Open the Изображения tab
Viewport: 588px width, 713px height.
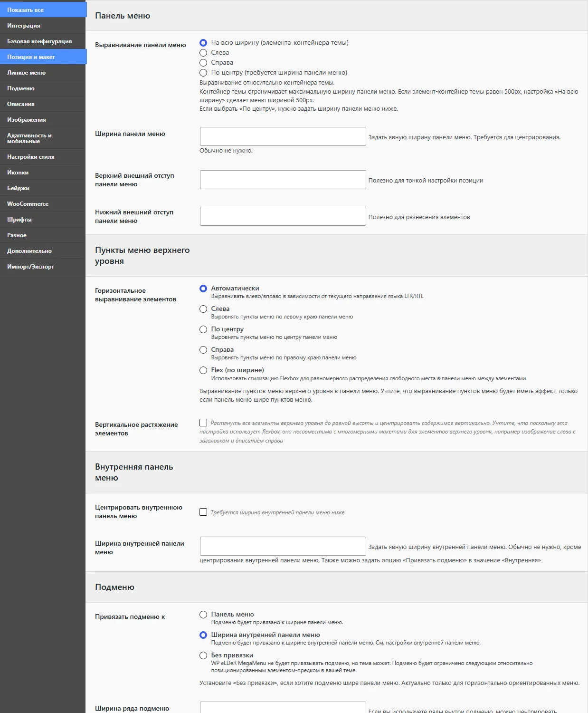pos(43,120)
